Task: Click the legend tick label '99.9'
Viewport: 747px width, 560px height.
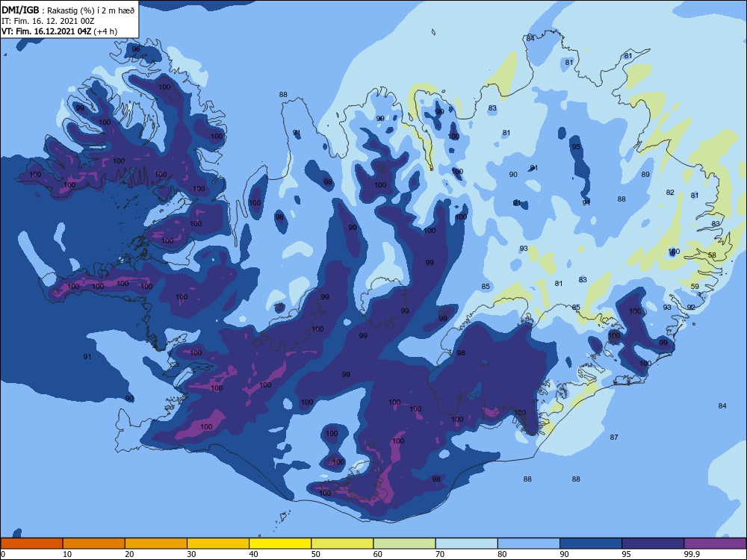Action: [x=692, y=554]
